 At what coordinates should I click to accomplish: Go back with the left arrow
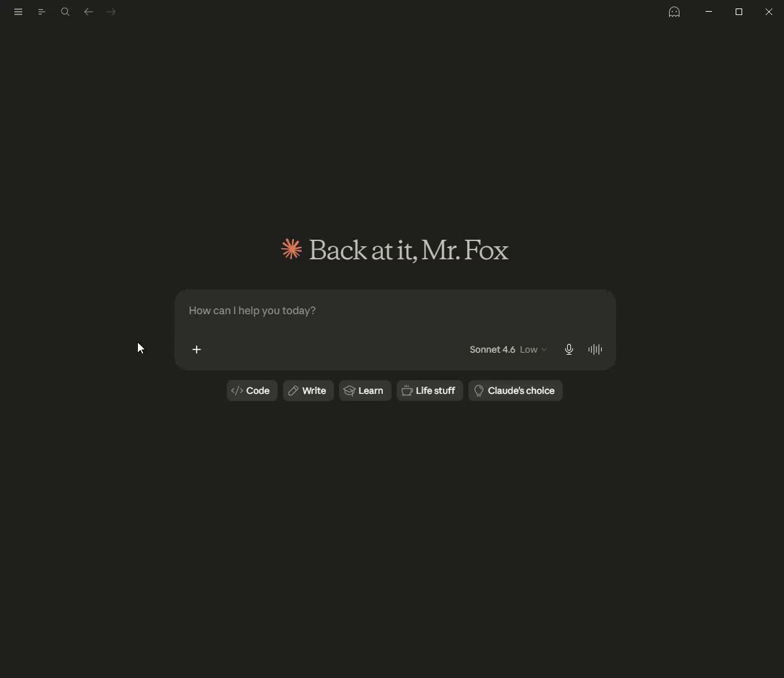89,12
